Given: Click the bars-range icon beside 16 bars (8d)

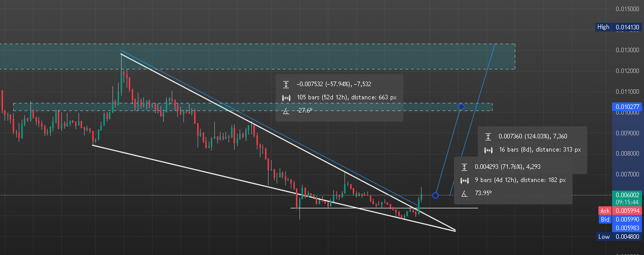Looking at the screenshot, I should [x=488, y=150].
